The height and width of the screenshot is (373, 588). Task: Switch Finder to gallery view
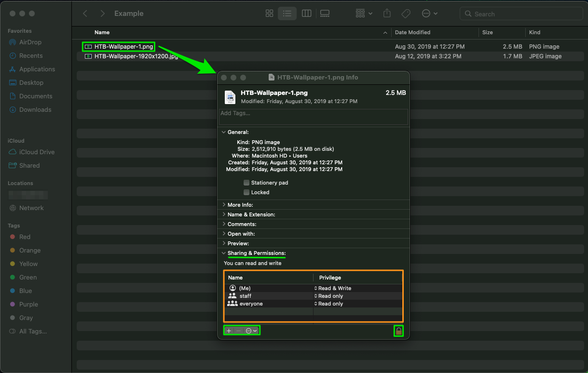[325, 13]
